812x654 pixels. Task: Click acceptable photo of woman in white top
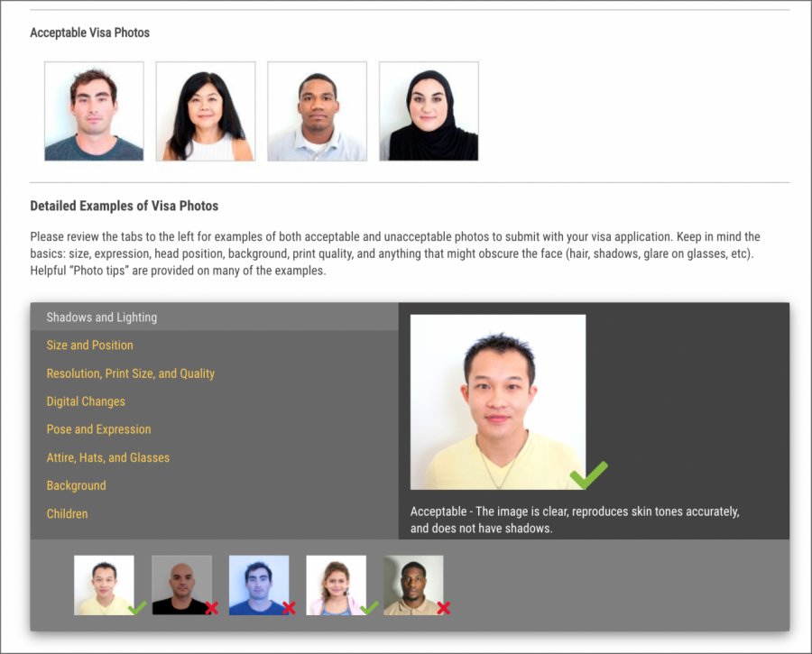pos(206,111)
